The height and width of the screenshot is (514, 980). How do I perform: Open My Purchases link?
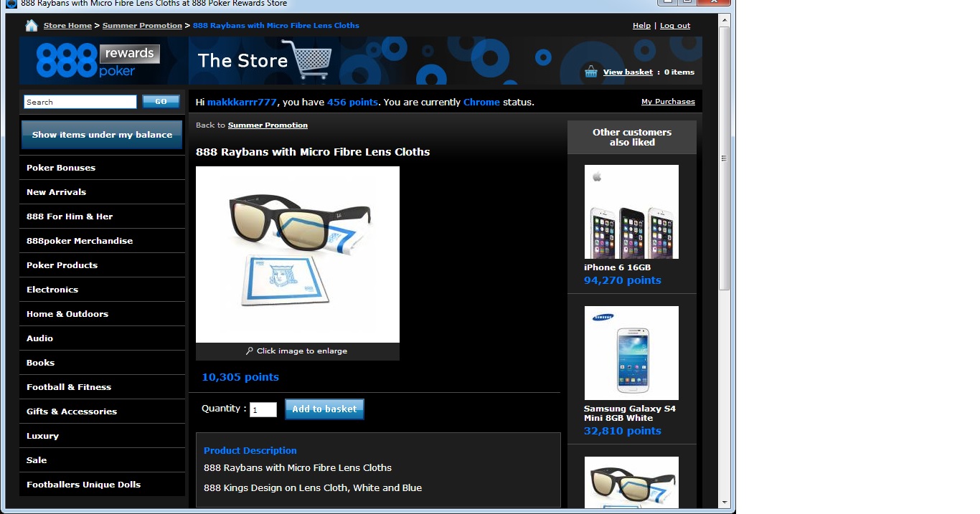(x=668, y=102)
